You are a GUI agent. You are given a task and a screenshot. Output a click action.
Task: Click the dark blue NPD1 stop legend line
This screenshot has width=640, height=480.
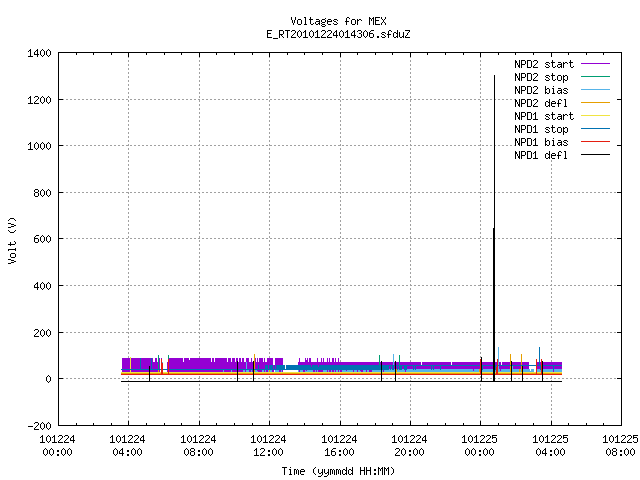[x=595, y=129]
